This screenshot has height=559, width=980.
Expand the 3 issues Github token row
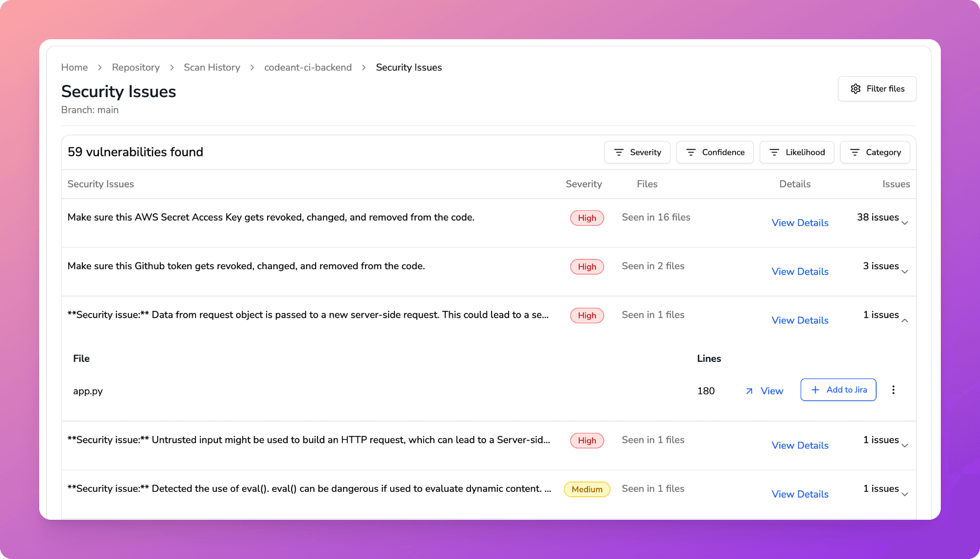click(905, 272)
